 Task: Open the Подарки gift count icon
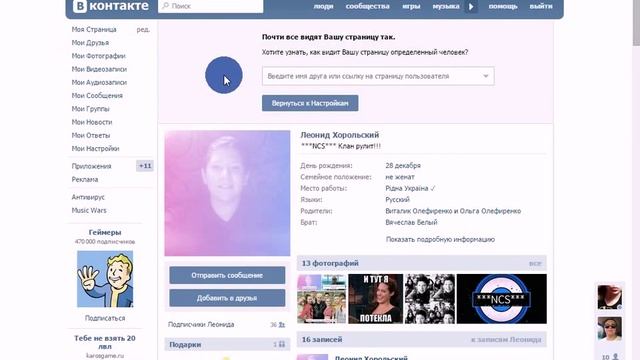pos(282,344)
